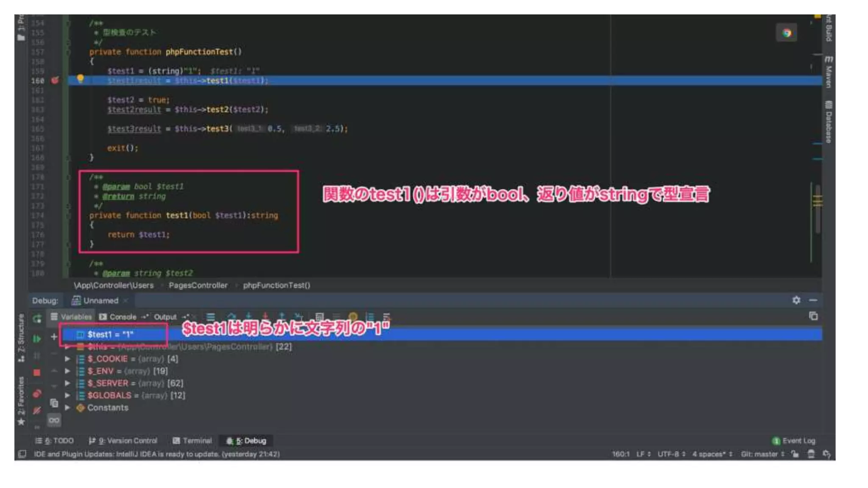Toggle the line 160 breakpoint marker
Screen dimensions: 868x488
click(55, 80)
